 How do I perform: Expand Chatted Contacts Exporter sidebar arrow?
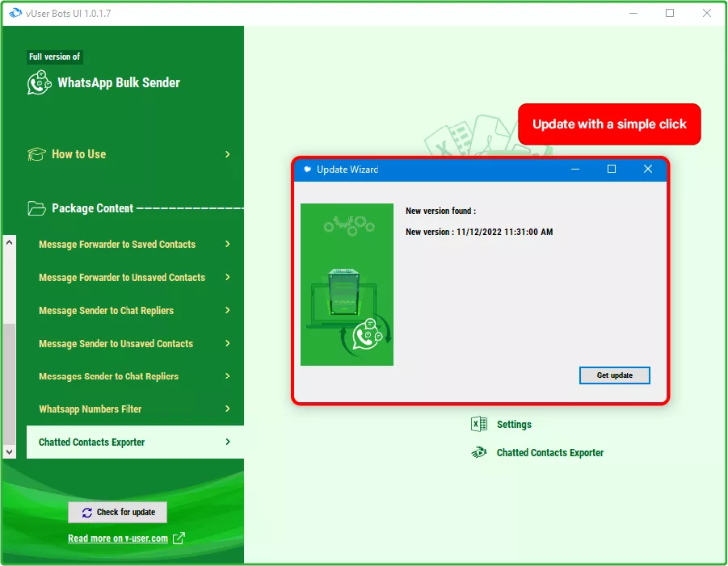pos(228,442)
